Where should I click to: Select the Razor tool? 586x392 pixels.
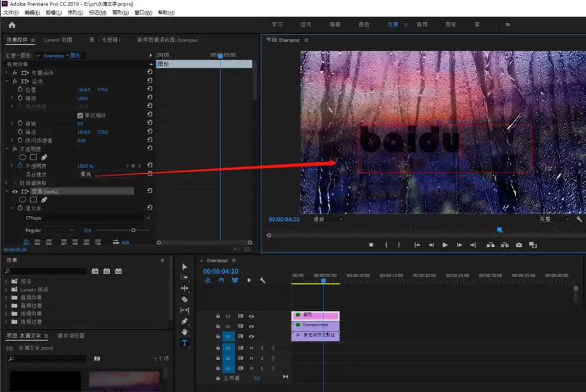[x=185, y=298]
